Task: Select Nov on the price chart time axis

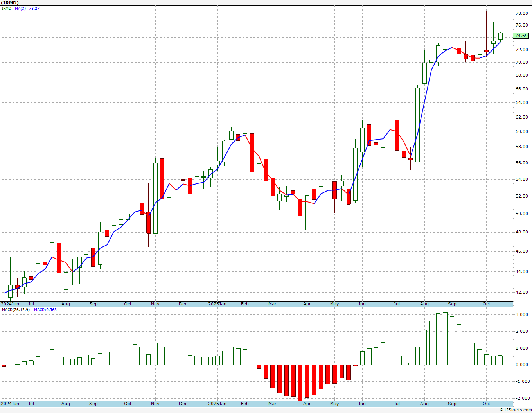Action: pos(155,304)
